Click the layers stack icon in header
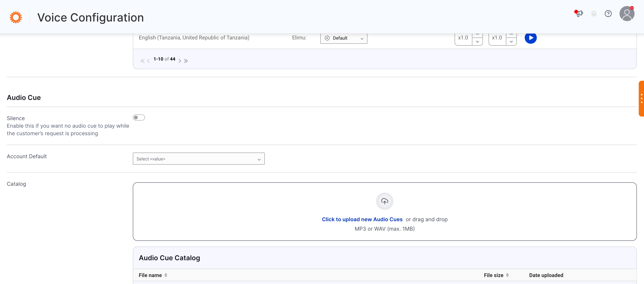 (594, 14)
